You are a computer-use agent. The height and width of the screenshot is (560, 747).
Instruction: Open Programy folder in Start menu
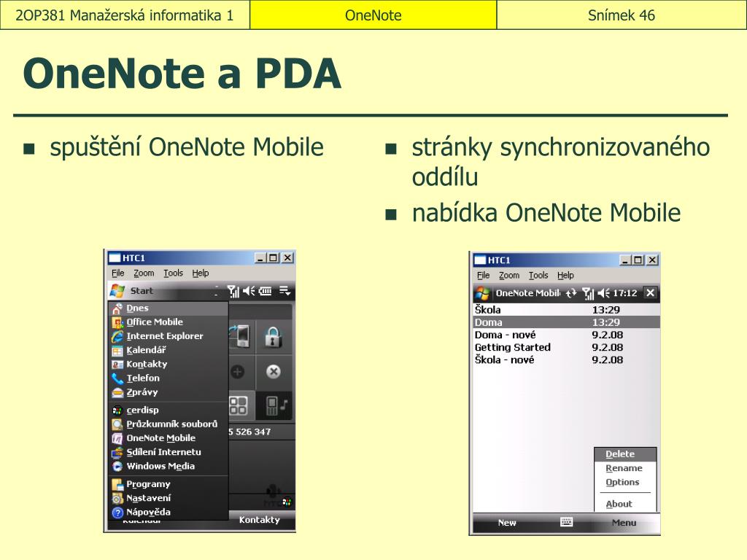[169, 484]
